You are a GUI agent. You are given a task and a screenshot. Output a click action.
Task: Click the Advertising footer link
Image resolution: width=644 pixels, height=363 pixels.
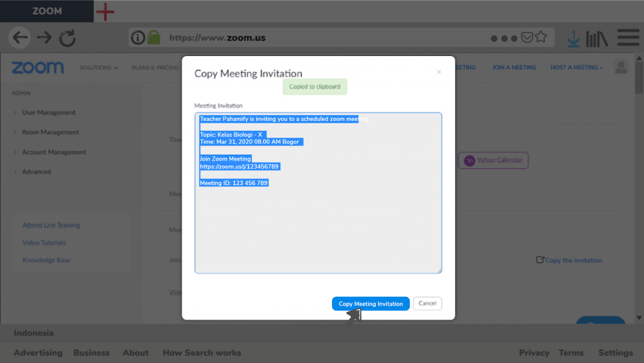pyautogui.click(x=38, y=353)
